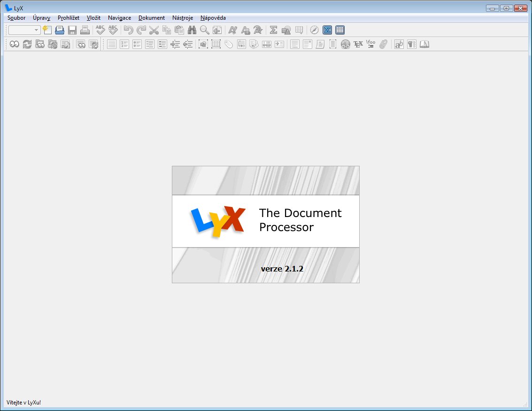Screen dimensions: 532x411
Task: Open the Dokument menu
Action: point(152,18)
